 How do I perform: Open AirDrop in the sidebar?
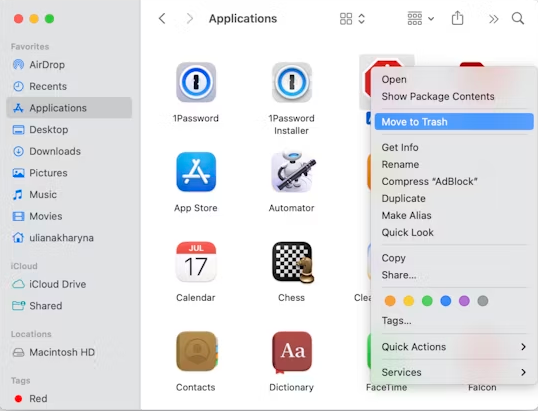[69, 64]
